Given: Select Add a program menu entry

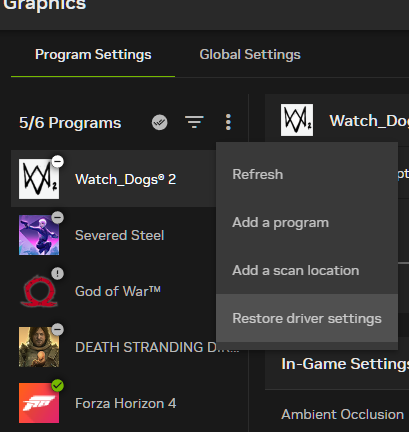Looking at the screenshot, I should [307, 222].
